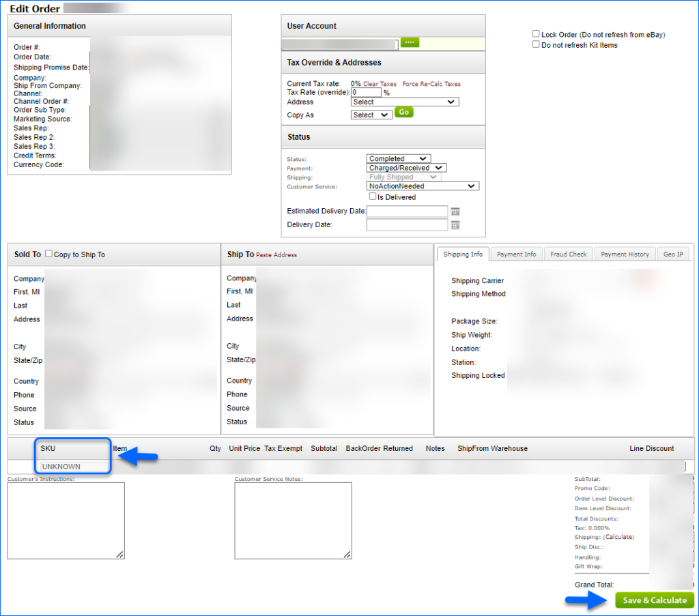Open the Customer Service NoActionNeeded dropdown
Screen dimensions: 699x616
(x=422, y=186)
